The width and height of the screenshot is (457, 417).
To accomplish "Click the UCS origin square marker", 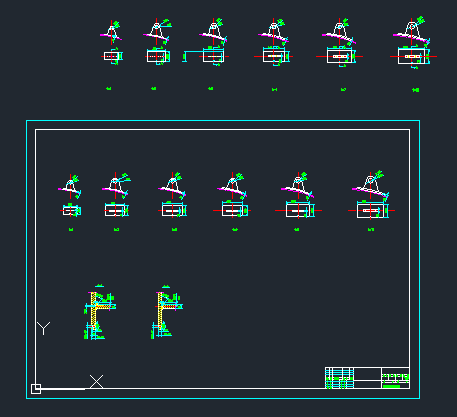I will point(36,389).
